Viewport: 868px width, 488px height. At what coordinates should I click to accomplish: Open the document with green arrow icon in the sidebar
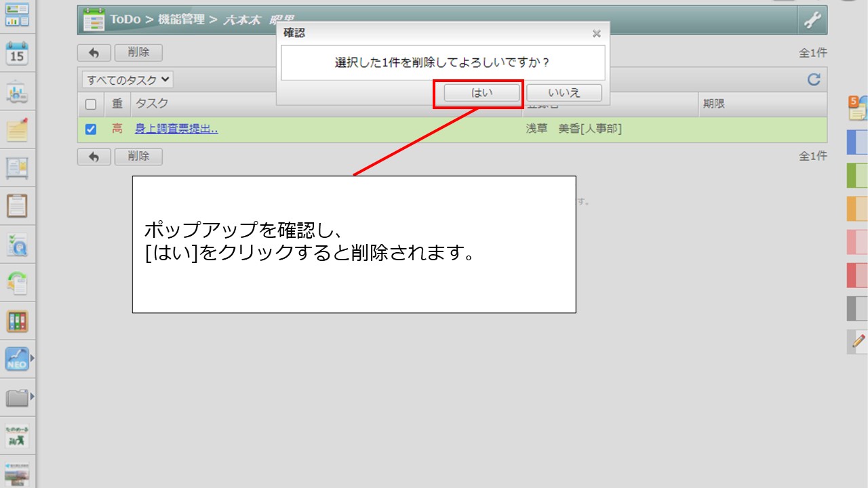[17, 283]
